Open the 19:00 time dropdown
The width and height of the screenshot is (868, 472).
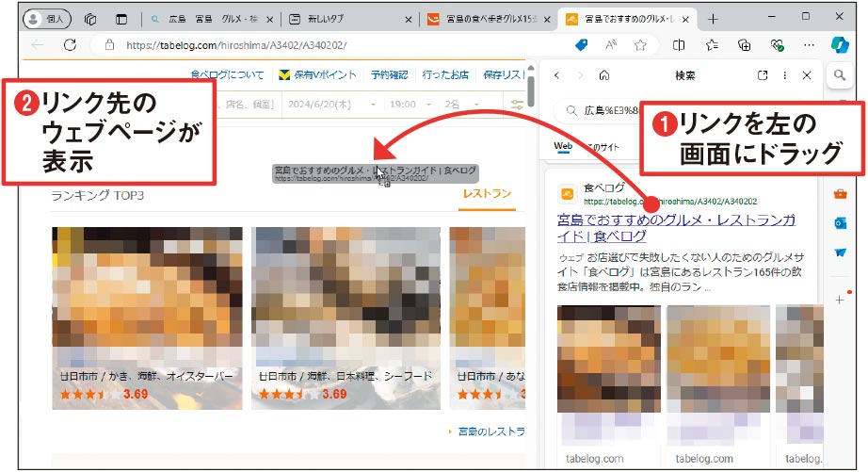point(410,105)
